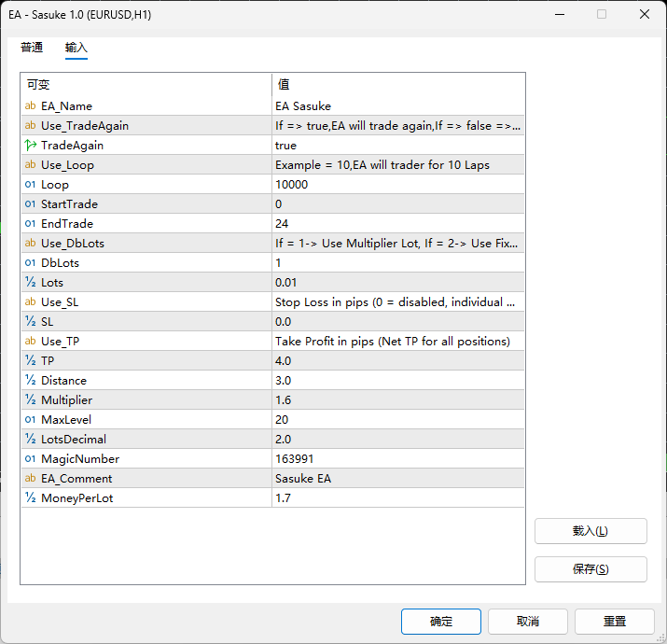This screenshot has width=667, height=644.
Task: Click the ab icon next to Use_TP
Action: [30, 341]
